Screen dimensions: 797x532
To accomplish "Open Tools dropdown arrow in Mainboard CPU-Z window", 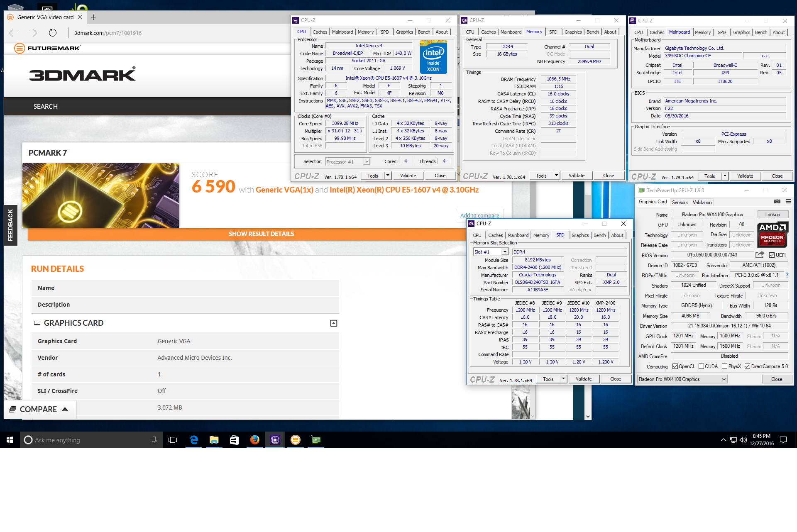I will point(725,176).
